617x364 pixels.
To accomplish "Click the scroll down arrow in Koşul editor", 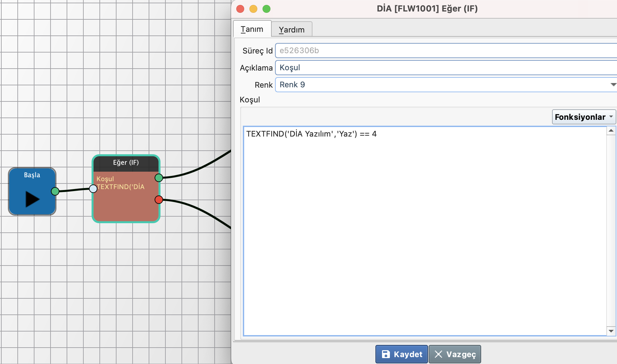I will pyautogui.click(x=611, y=331).
